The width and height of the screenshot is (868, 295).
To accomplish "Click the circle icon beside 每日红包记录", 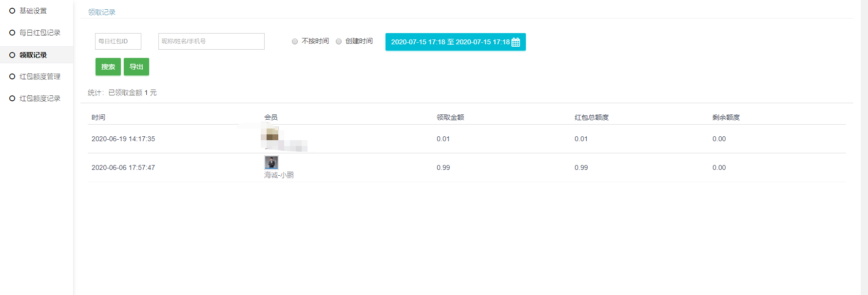I will click(12, 33).
